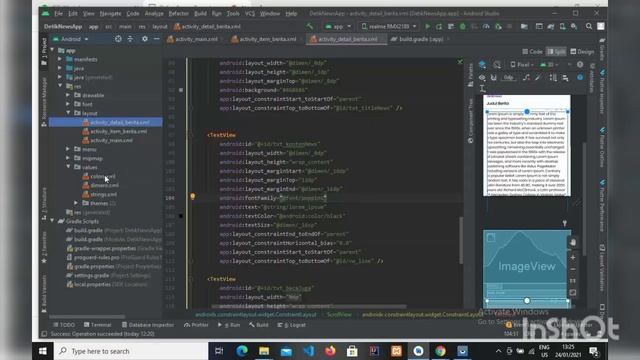
Task: Open the TODO tool window
Action: pyautogui.click(x=64, y=325)
